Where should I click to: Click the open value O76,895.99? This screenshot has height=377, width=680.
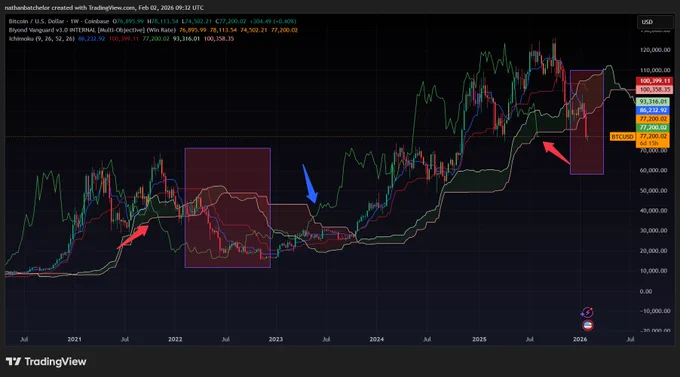128,21
